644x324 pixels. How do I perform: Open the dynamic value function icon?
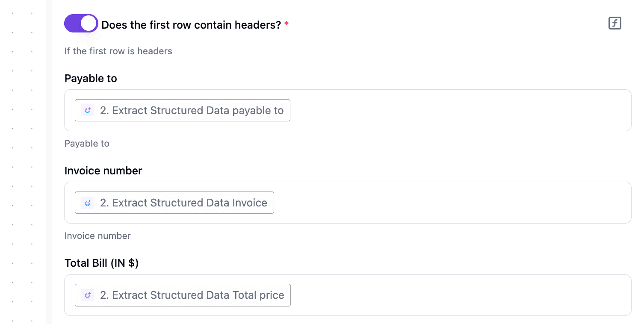pos(614,23)
